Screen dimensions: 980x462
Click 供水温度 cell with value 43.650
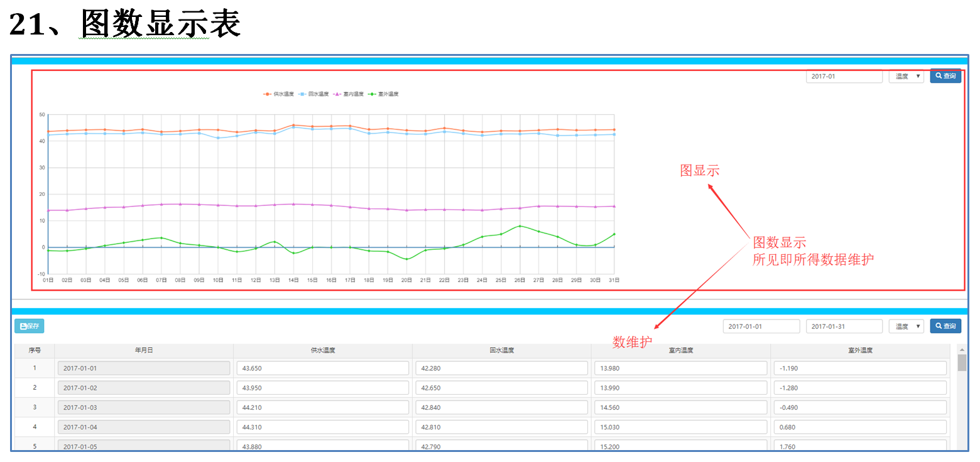tap(323, 368)
